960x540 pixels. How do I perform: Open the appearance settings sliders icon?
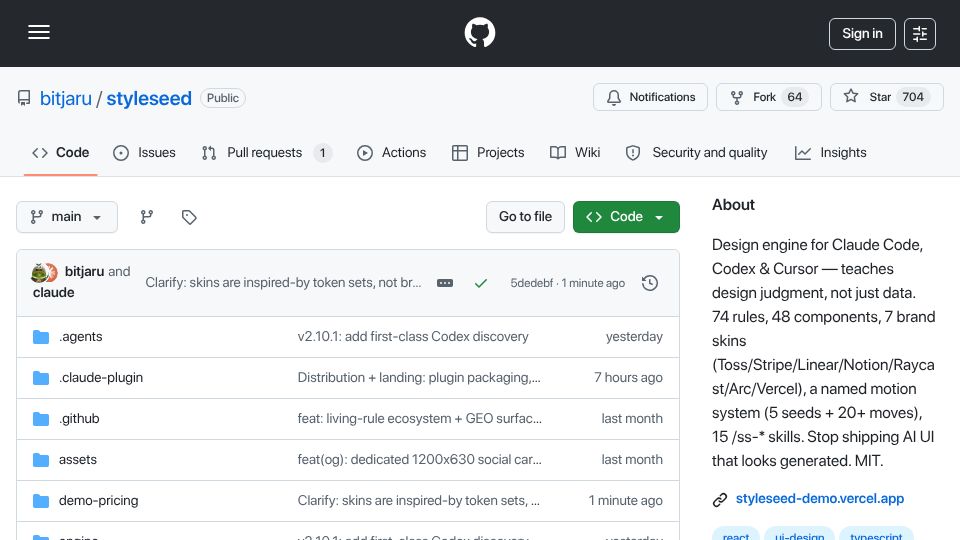click(x=920, y=34)
